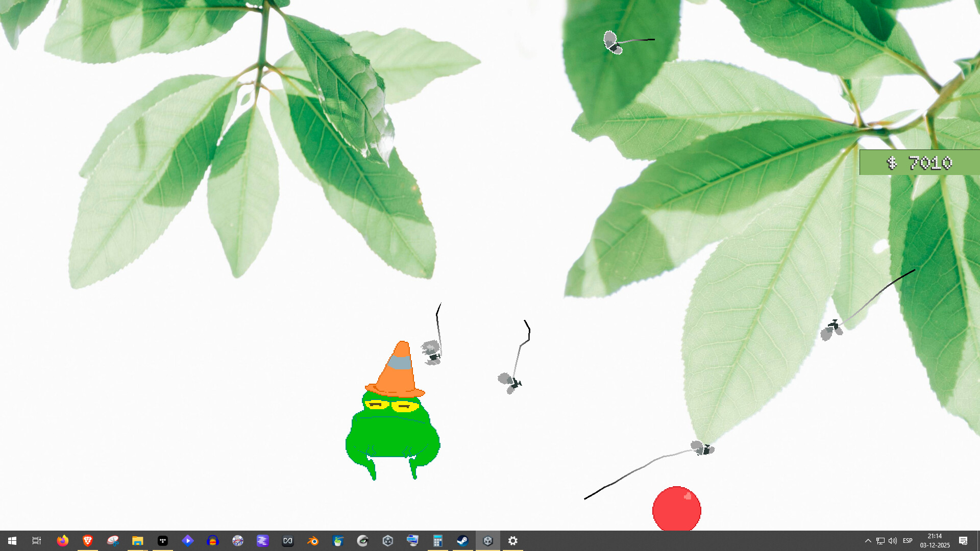Open File Explorer from the taskbar
This screenshot has height=551, width=980.
[x=138, y=541]
